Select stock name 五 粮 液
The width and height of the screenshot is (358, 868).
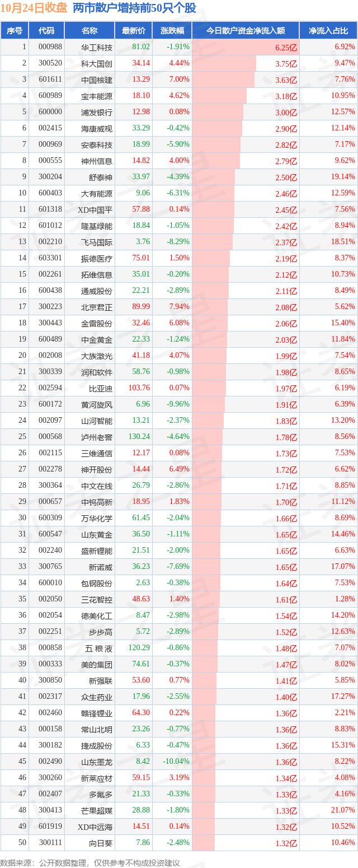(x=98, y=648)
